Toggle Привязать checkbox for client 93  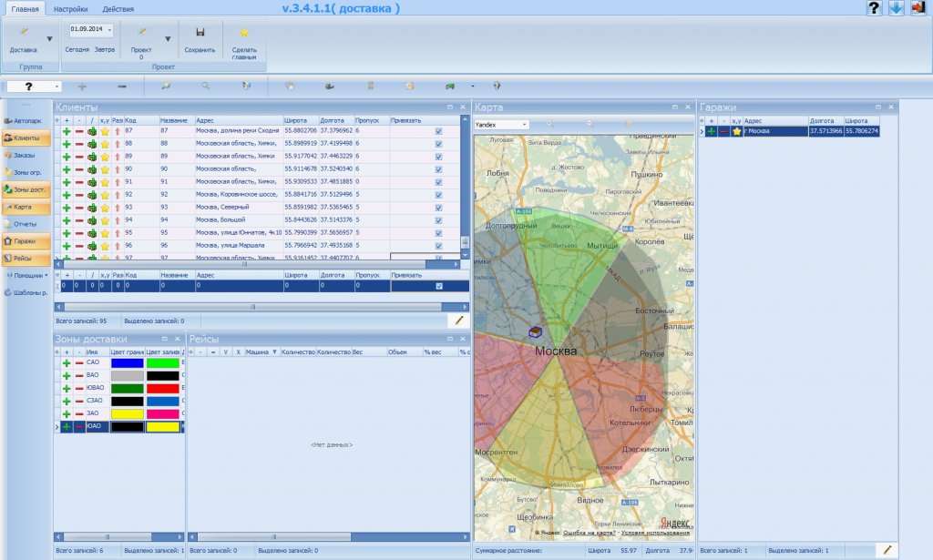438,209
